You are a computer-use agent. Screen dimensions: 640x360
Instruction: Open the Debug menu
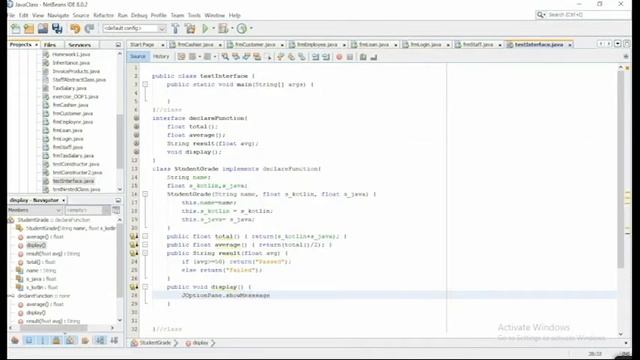(139, 15)
